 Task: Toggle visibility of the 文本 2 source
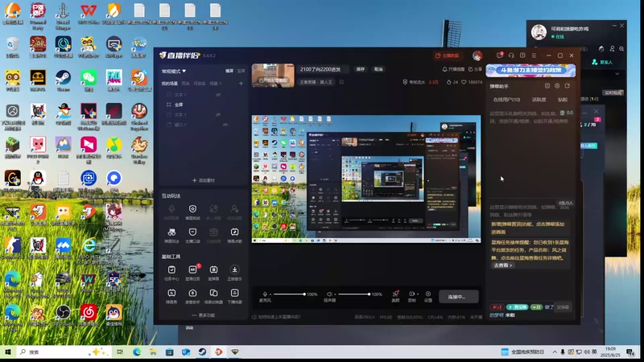[218, 94]
